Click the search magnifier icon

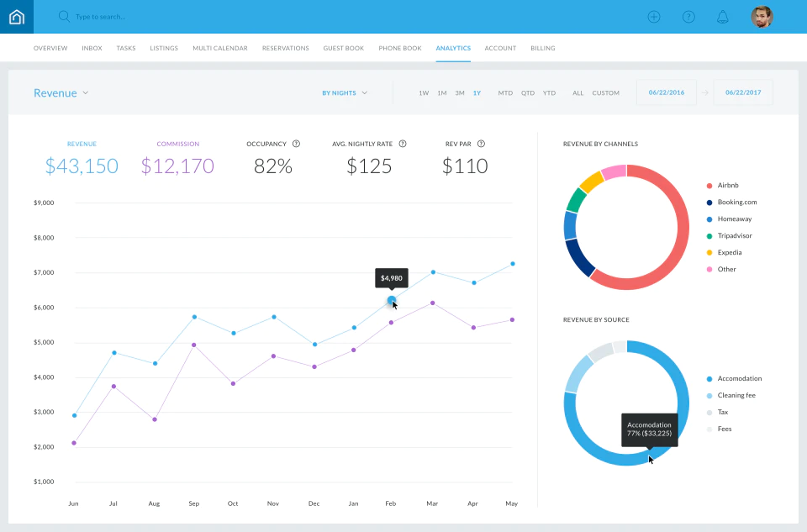[x=64, y=17]
